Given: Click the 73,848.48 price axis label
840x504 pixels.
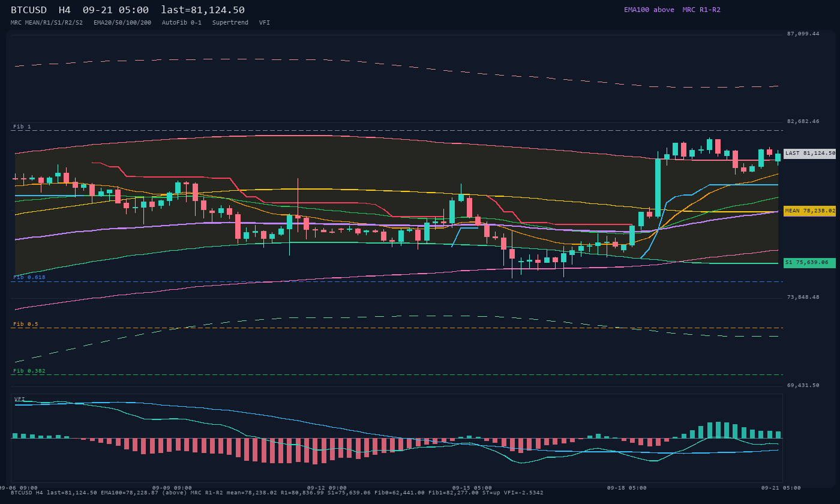Looking at the screenshot, I should tap(803, 297).
